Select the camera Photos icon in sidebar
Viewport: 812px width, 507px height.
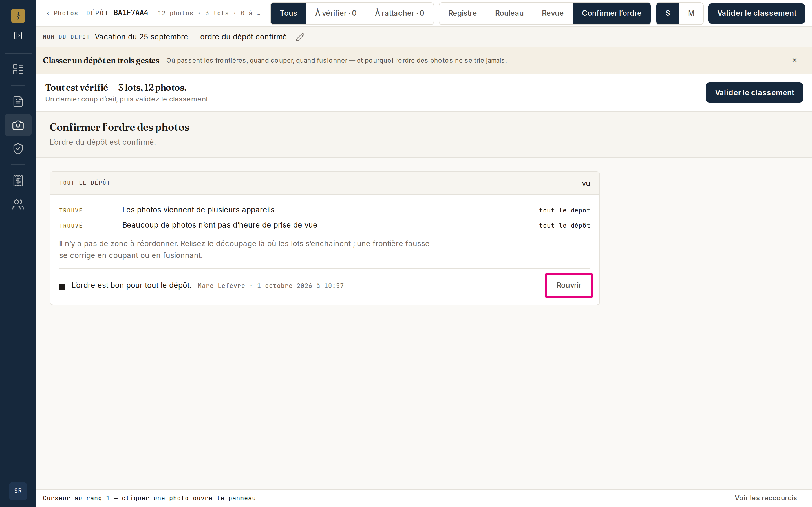click(x=18, y=125)
